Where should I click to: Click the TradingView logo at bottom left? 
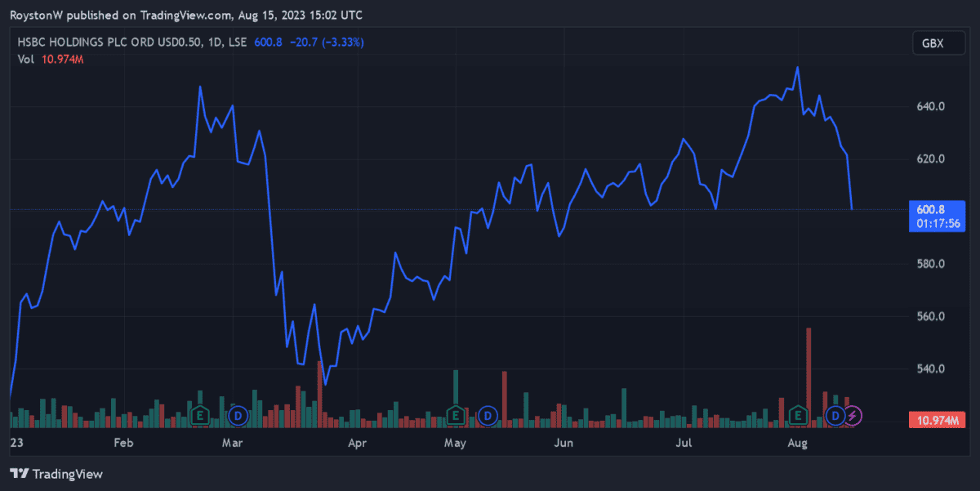tap(56, 474)
